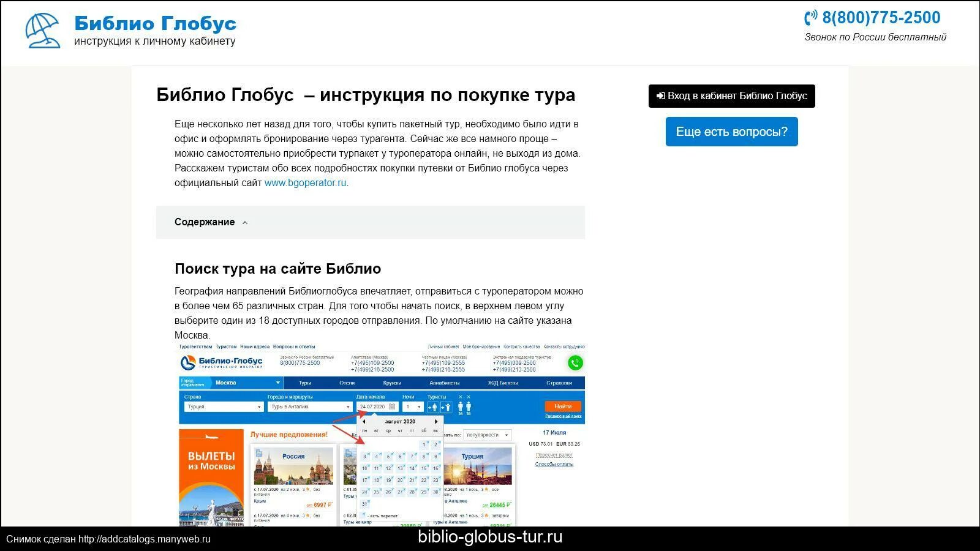
Task: Click subtitle инструкция к личному кабинету
Action: pos(155,41)
